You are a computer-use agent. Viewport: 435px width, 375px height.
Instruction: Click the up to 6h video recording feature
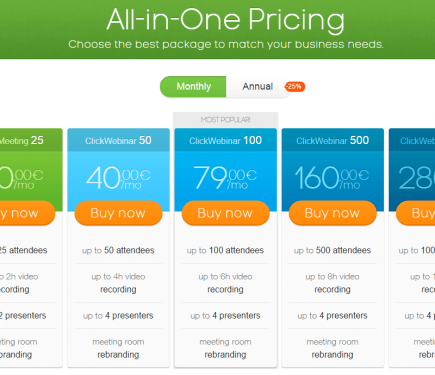coord(225,283)
